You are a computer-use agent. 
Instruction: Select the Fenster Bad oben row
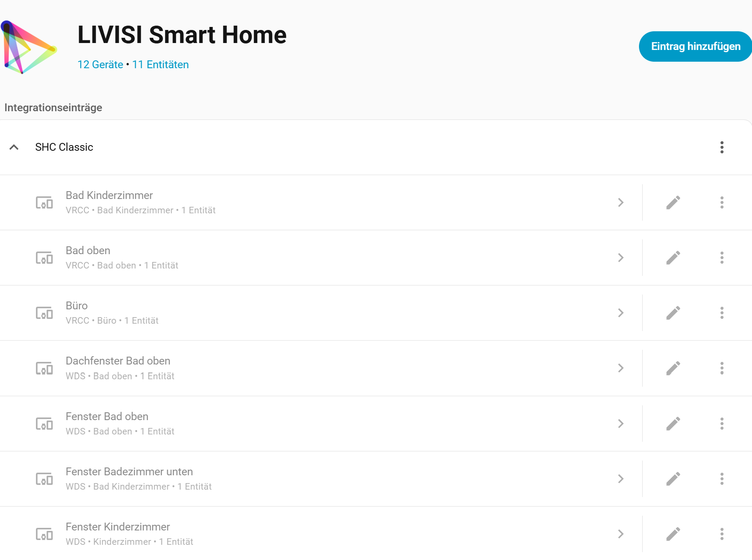tap(304, 424)
